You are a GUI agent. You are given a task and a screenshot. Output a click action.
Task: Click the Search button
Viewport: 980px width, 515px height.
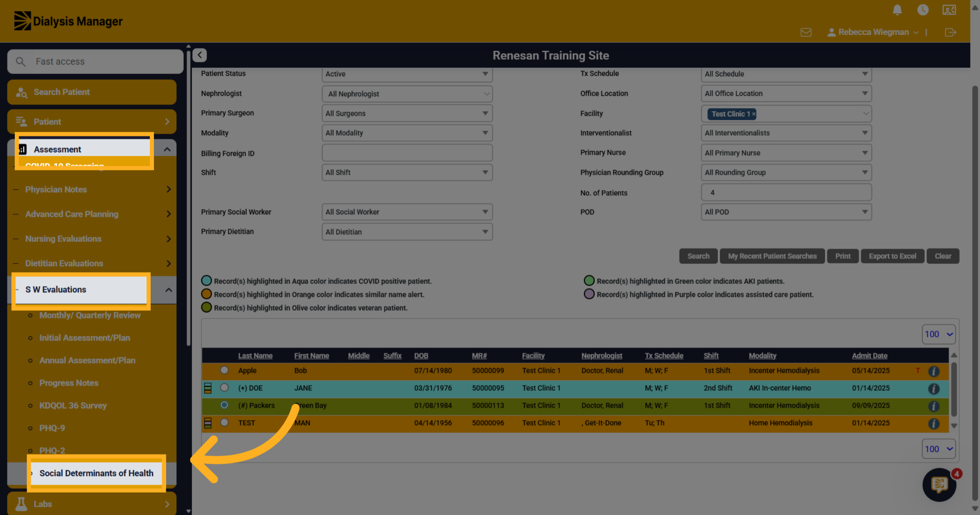698,256
